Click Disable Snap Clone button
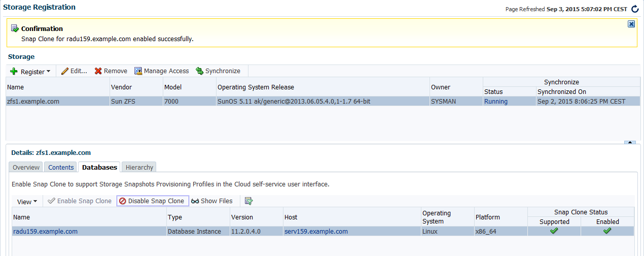 tap(152, 201)
